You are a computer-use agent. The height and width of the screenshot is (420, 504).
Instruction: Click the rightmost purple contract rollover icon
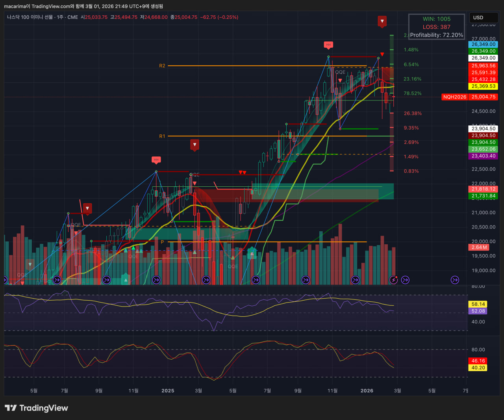(455, 280)
